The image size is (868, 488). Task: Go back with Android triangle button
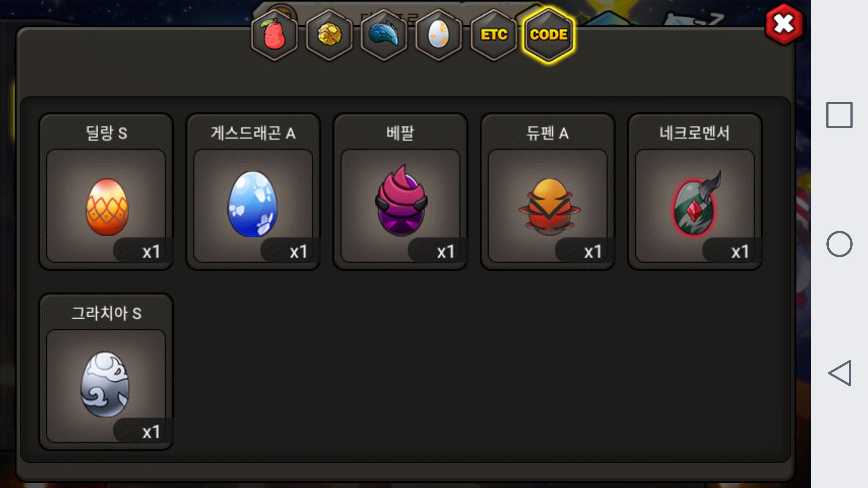pos(840,373)
